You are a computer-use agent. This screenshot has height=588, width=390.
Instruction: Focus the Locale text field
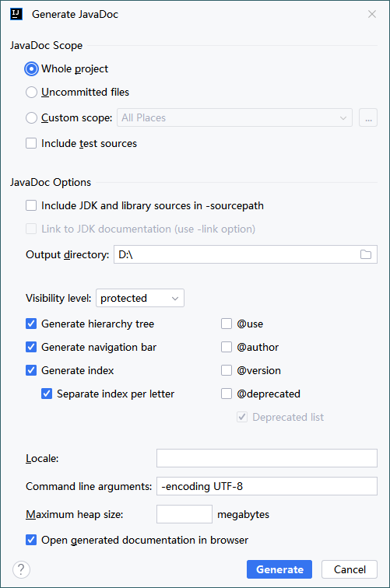[x=267, y=458]
